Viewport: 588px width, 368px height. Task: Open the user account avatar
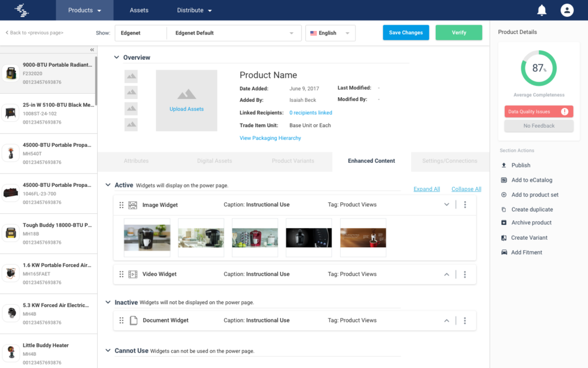567,10
